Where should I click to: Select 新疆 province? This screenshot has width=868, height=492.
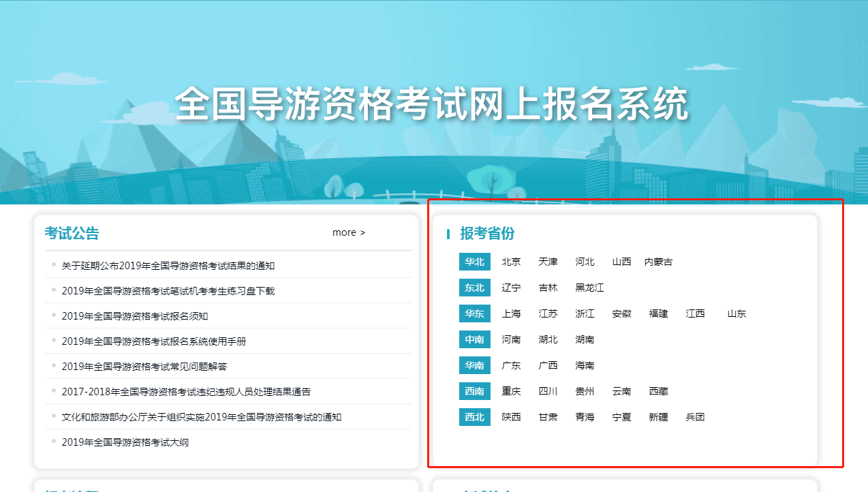point(658,417)
